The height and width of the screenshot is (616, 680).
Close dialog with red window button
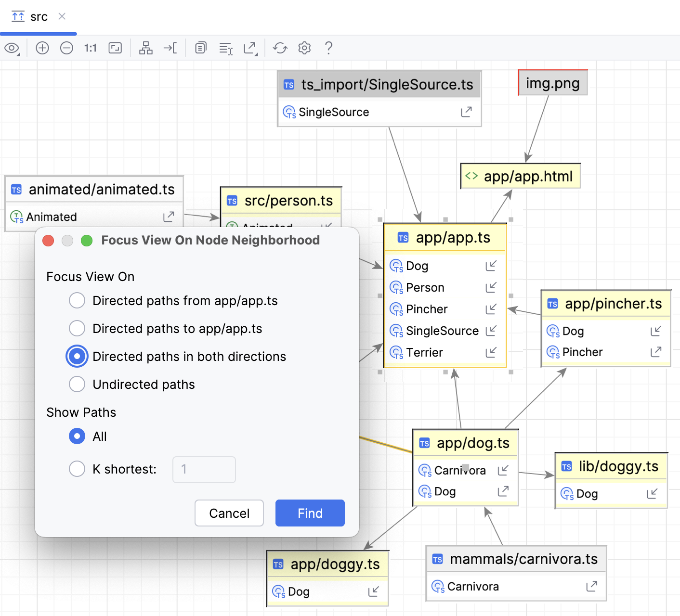(x=48, y=241)
